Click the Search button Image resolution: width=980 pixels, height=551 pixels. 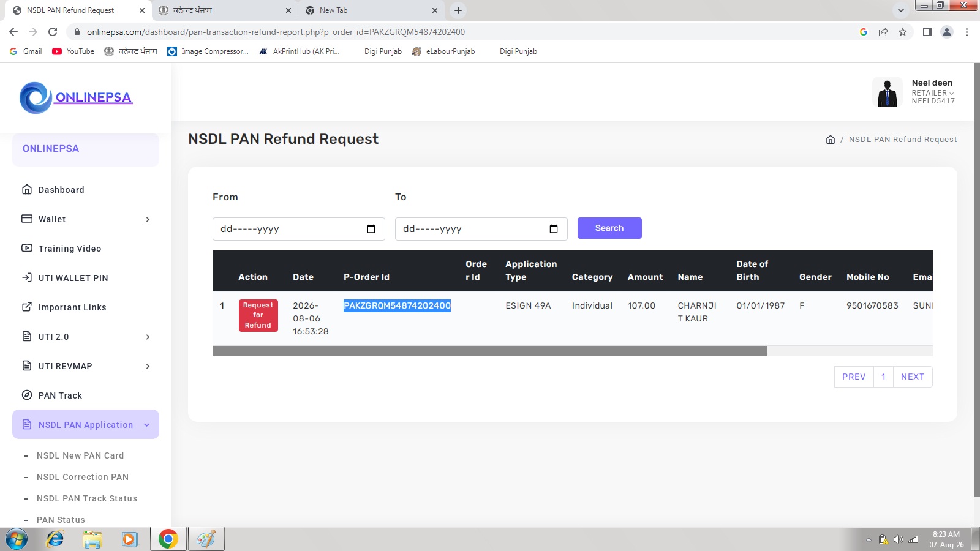point(609,228)
